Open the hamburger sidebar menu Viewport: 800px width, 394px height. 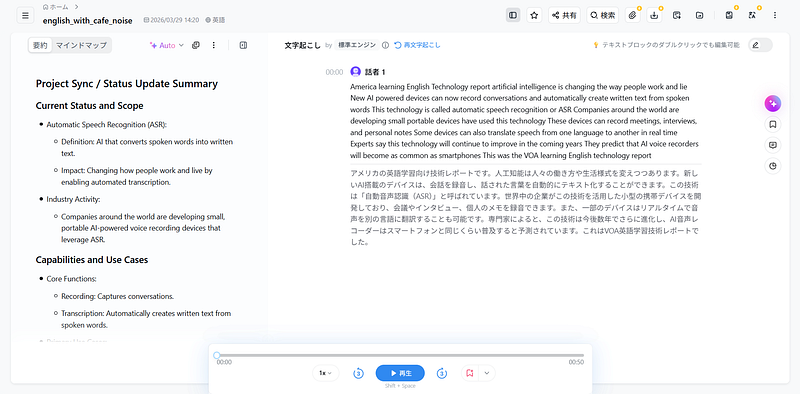(x=25, y=15)
